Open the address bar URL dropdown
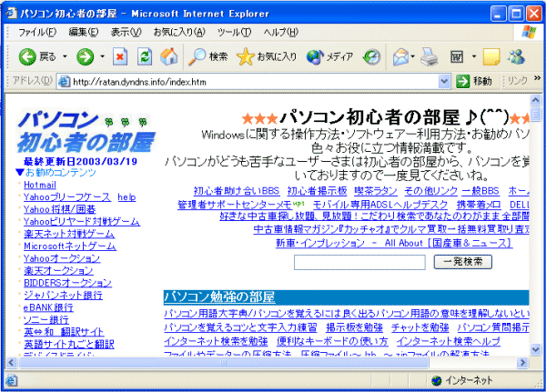Viewport: 546px width, 392px height. pyautogui.click(x=444, y=82)
